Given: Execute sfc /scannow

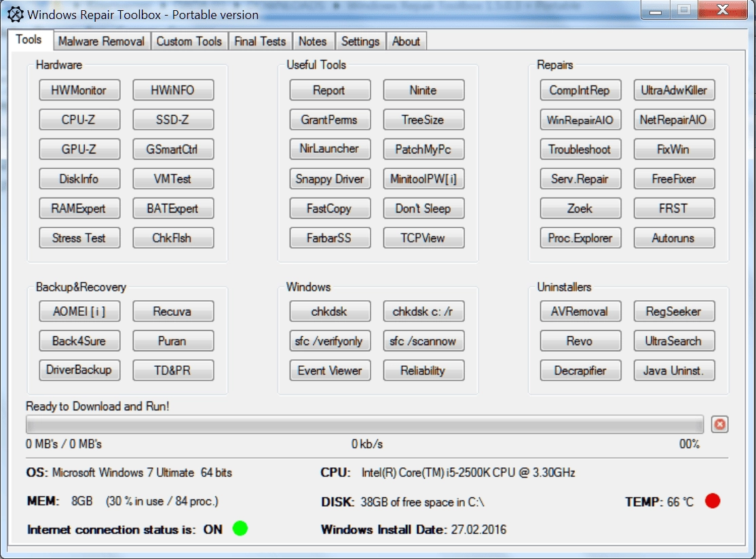Looking at the screenshot, I should pyautogui.click(x=423, y=341).
